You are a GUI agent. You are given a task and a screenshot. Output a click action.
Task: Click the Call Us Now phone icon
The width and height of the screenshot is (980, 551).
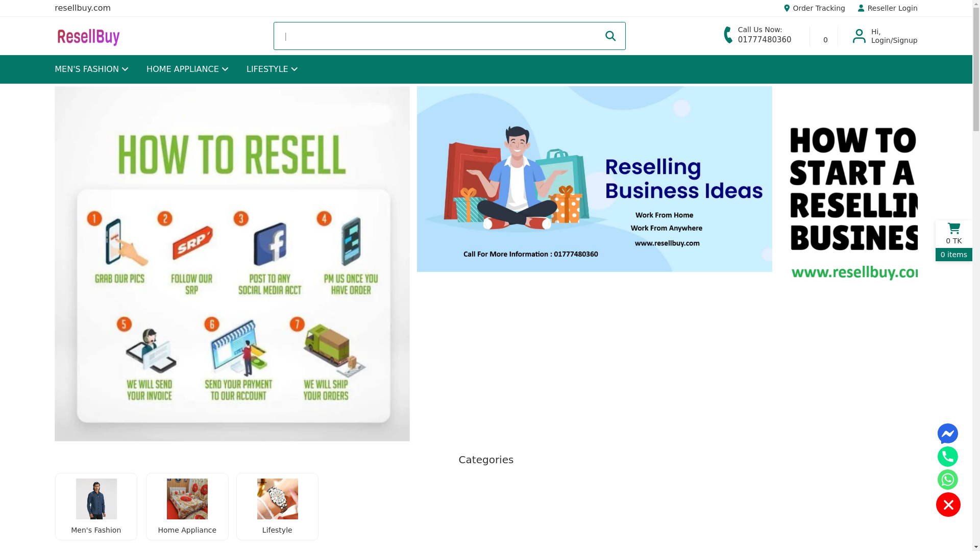(728, 35)
